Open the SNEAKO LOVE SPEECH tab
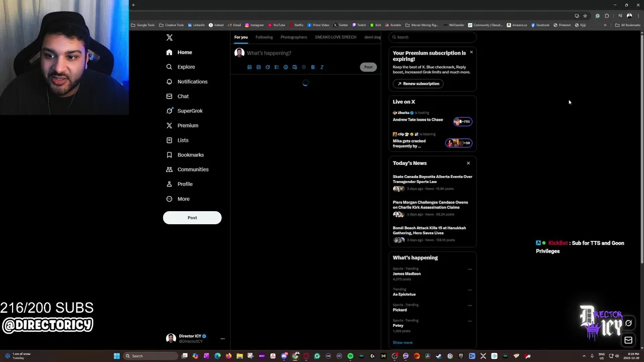The image size is (644, 362). pyautogui.click(x=336, y=37)
